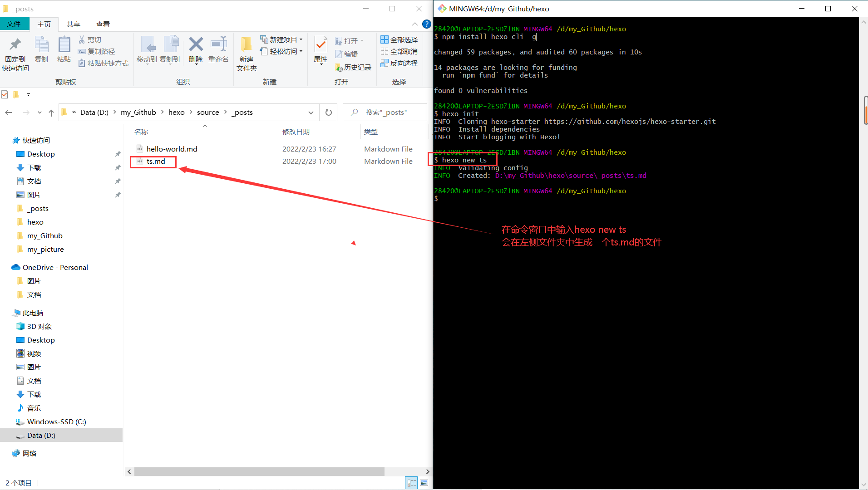Click the Type (类型) column header
The width and height of the screenshot is (868, 490).
click(371, 132)
